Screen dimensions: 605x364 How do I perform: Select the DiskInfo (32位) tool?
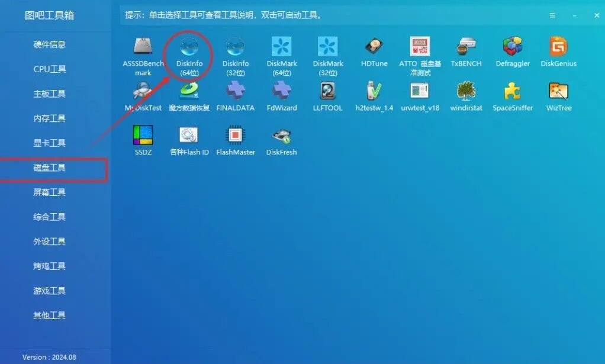click(236, 57)
